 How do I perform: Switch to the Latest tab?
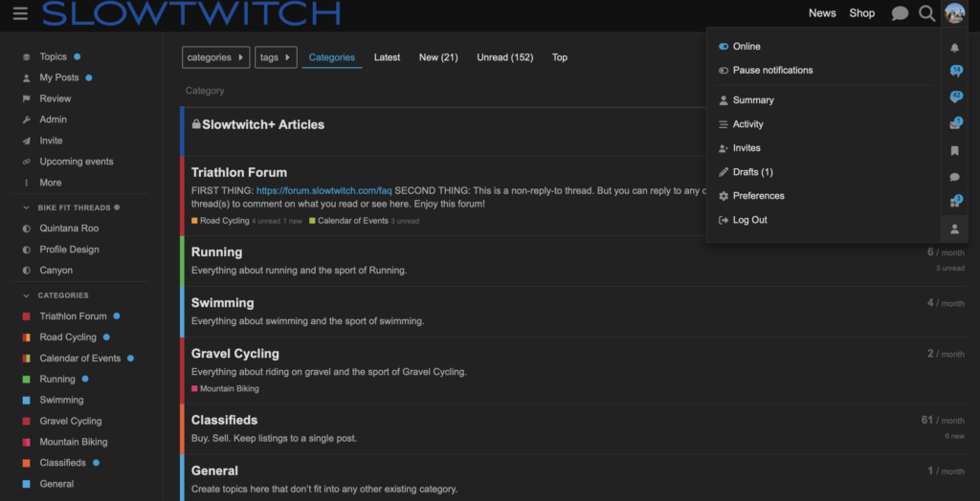tap(387, 57)
